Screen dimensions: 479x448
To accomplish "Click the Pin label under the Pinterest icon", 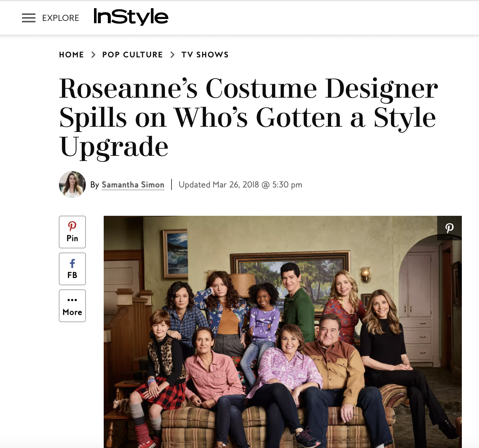I will [x=72, y=237].
